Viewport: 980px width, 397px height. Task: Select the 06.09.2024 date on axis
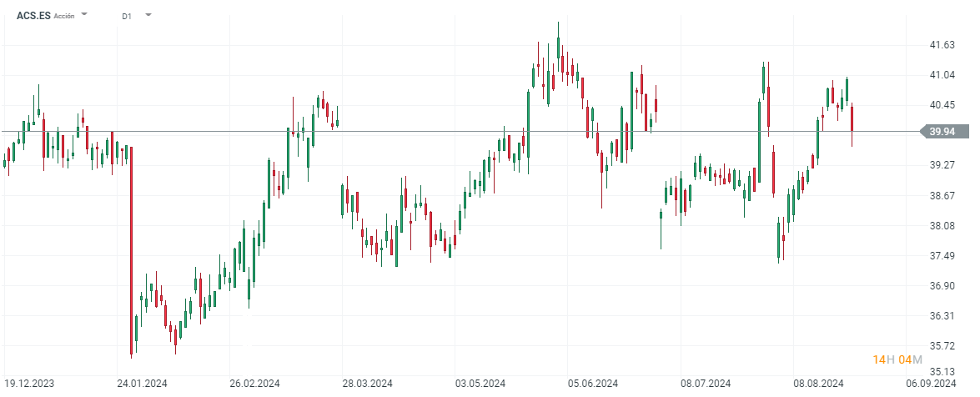coord(934,384)
